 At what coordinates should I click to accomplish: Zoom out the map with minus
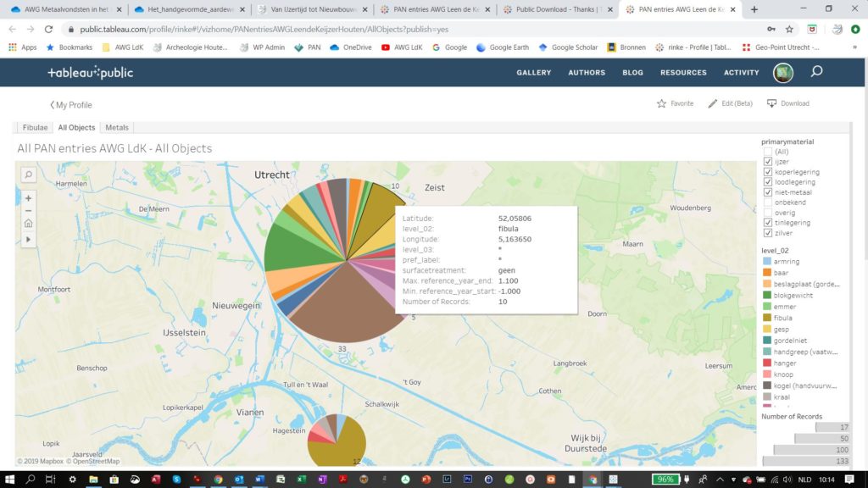(x=28, y=210)
